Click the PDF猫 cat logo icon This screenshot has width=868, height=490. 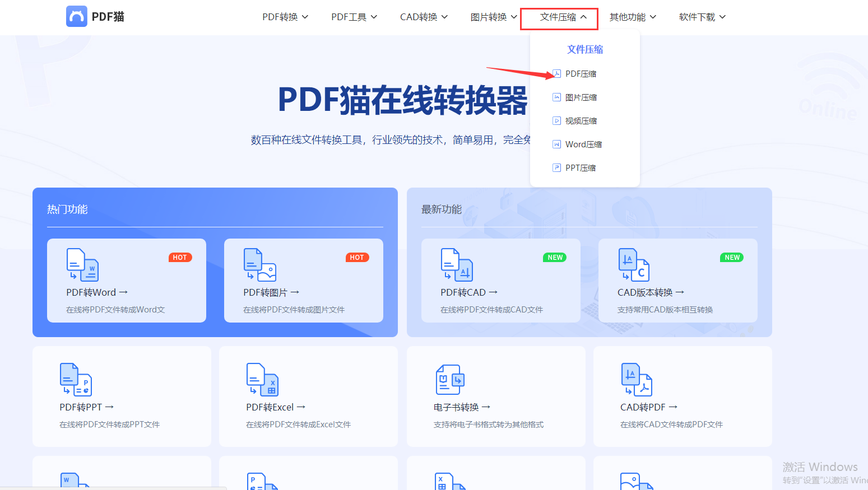pos(77,17)
